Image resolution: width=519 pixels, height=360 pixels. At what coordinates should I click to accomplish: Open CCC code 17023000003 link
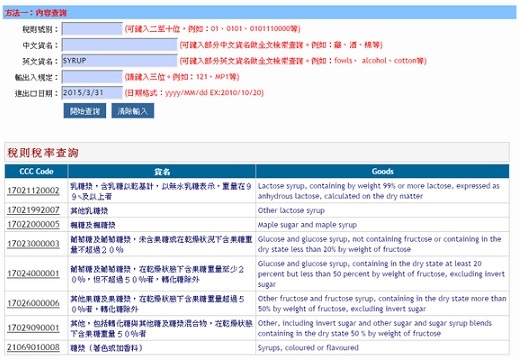[x=33, y=244]
